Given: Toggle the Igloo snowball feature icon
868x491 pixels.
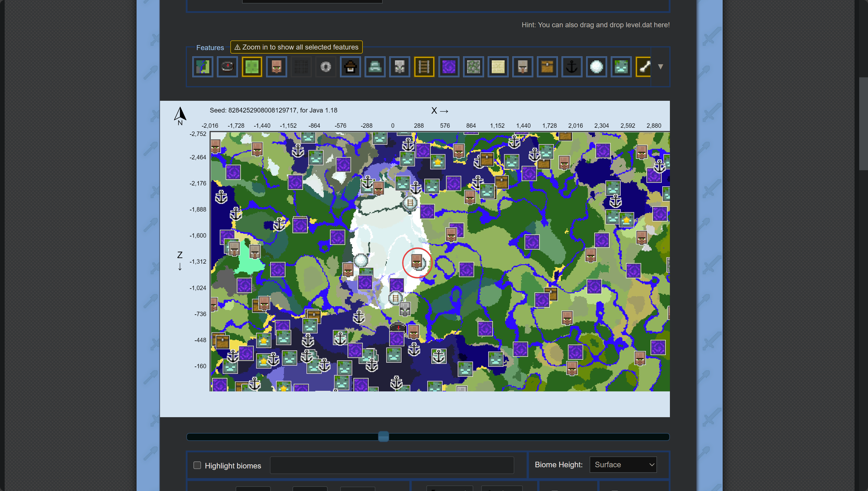Looking at the screenshot, I should (597, 67).
